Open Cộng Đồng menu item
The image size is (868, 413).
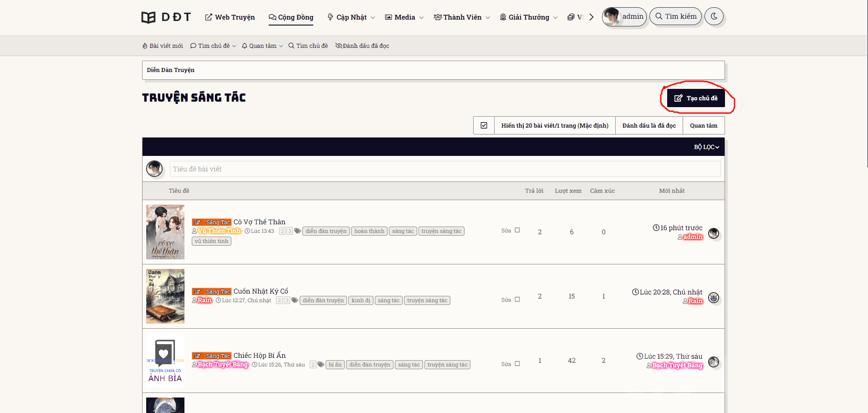[x=291, y=17]
